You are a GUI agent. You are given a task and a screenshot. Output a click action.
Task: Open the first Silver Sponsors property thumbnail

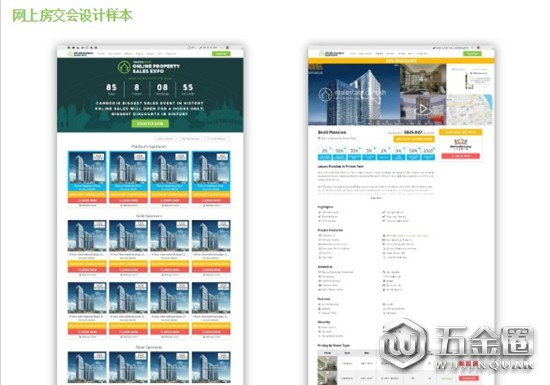click(87, 367)
